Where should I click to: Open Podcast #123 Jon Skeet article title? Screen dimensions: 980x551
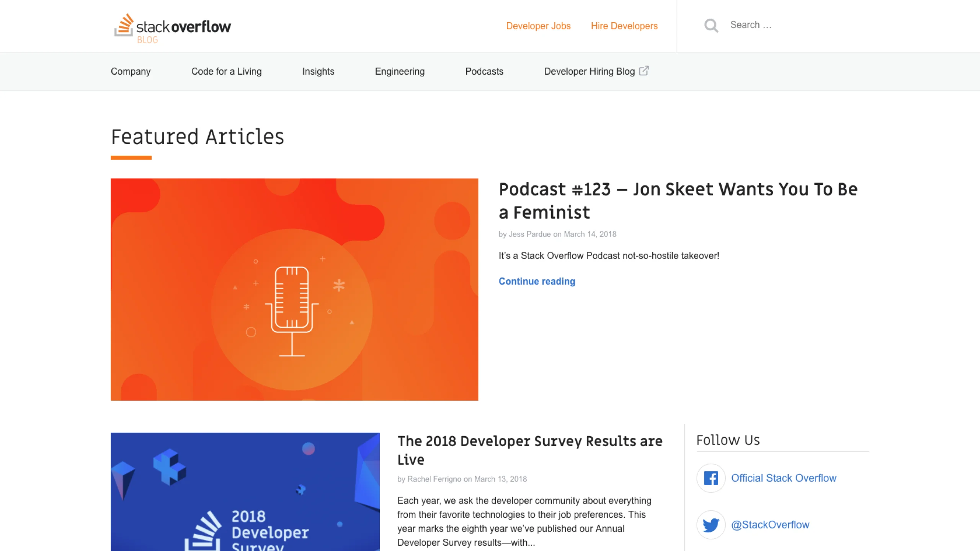coord(678,201)
